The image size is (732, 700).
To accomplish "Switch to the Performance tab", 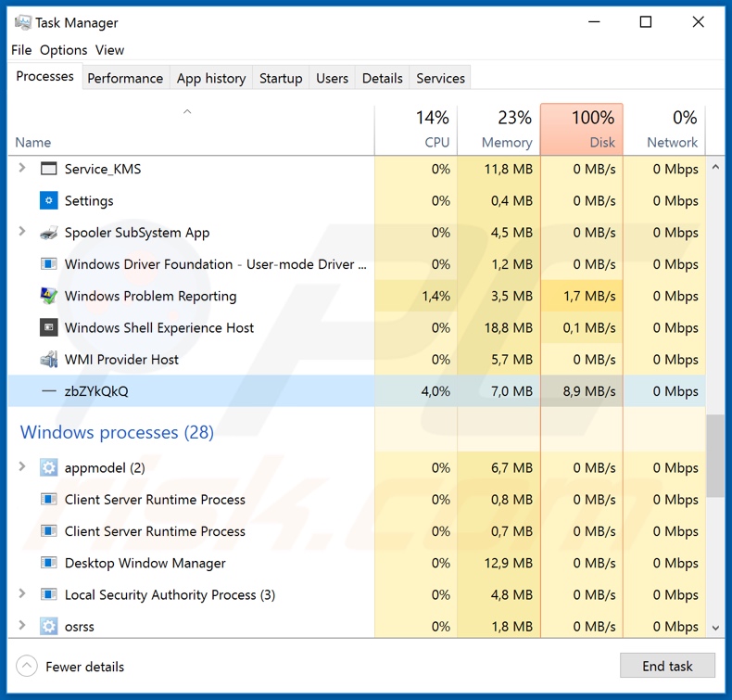I will 125,78.
